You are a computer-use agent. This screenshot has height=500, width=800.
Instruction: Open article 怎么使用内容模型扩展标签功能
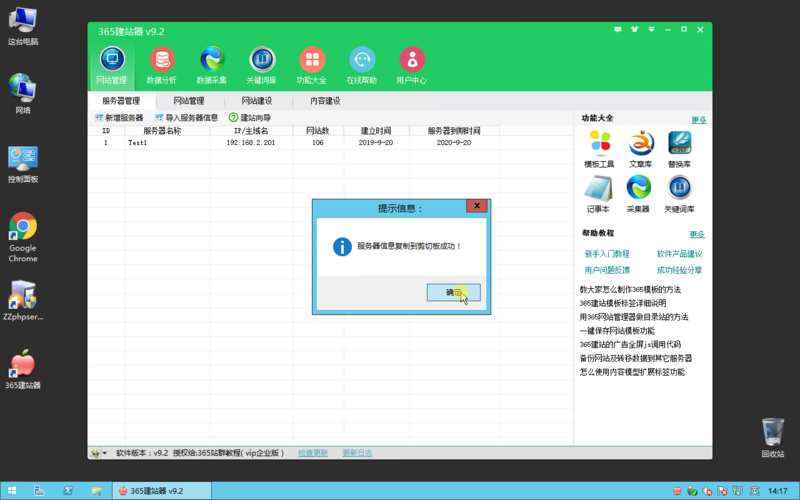632,372
